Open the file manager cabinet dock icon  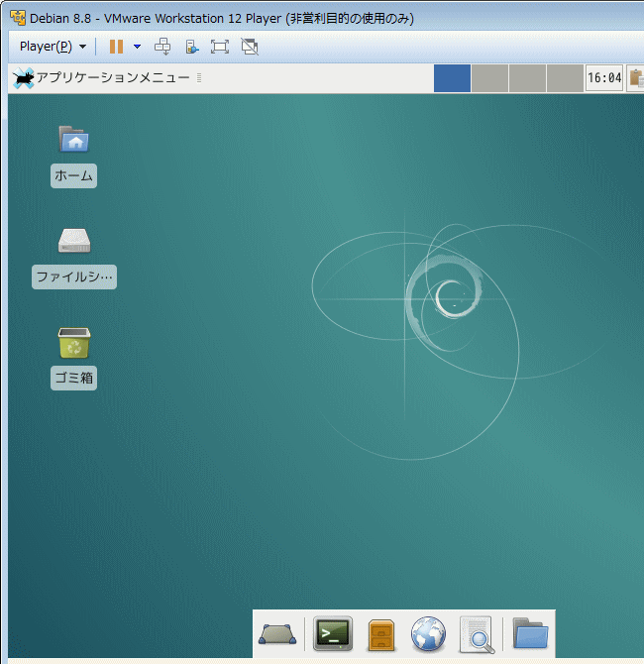click(381, 634)
